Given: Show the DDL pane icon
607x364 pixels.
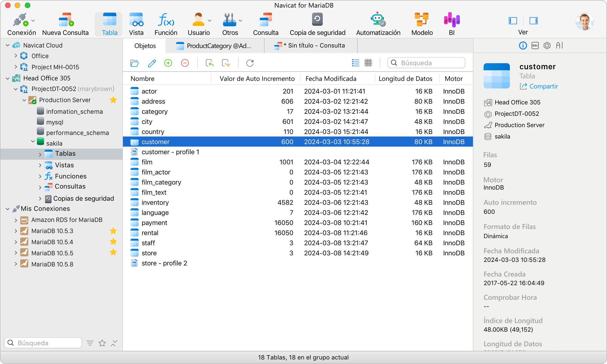Looking at the screenshot, I should pos(535,45).
